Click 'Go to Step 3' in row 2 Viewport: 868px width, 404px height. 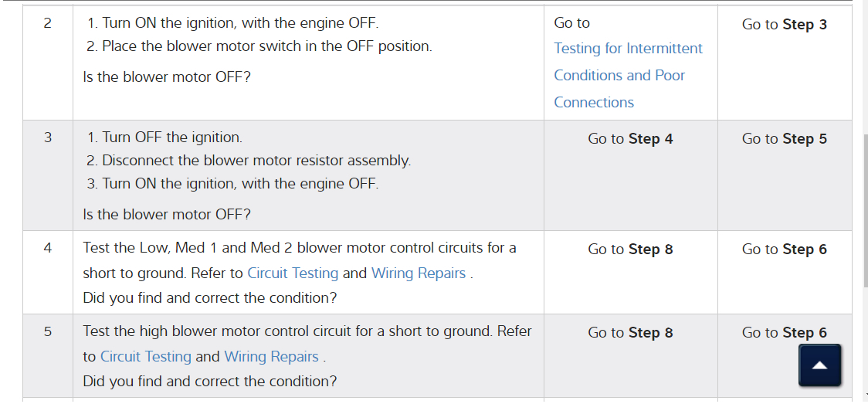784,25
